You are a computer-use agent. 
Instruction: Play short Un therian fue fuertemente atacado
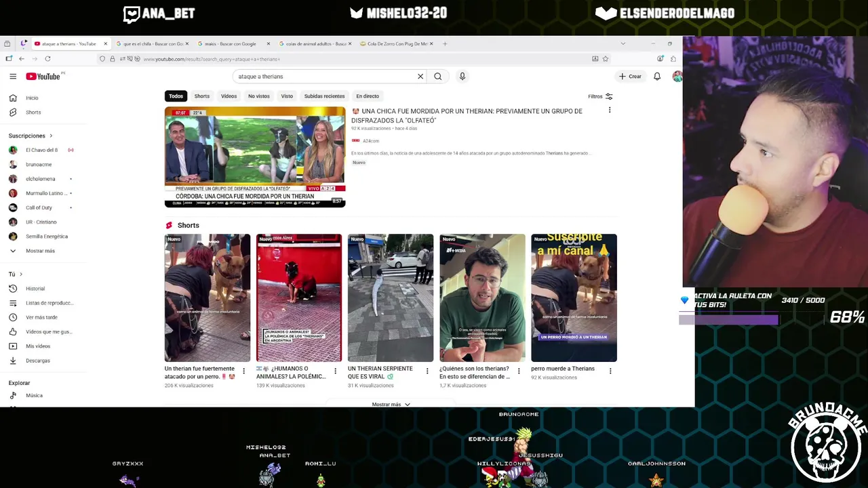(208, 298)
